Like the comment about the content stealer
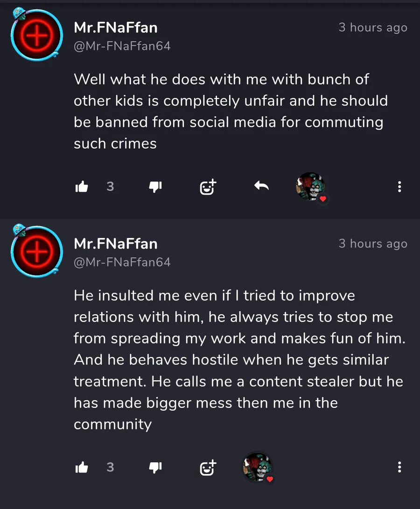 pyautogui.click(x=82, y=467)
